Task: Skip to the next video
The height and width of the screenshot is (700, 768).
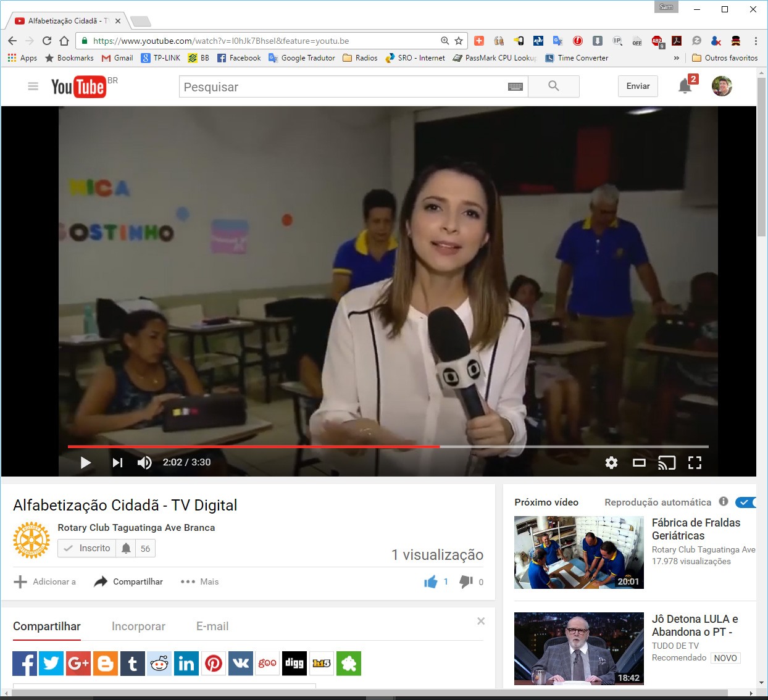Action: coord(117,462)
